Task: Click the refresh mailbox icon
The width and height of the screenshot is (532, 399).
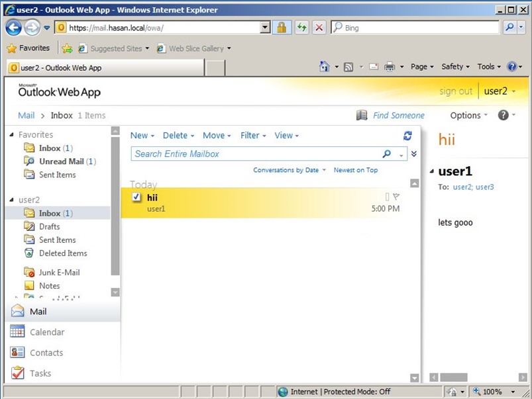Action: tap(407, 136)
